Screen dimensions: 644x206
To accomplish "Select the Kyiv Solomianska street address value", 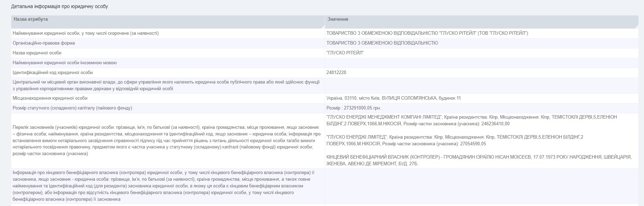I will click(393, 98).
